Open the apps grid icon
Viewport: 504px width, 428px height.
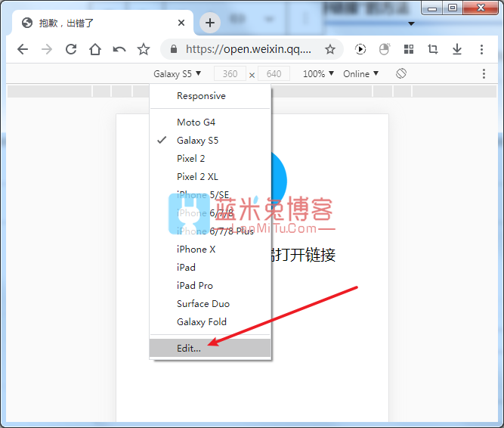[409, 49]
